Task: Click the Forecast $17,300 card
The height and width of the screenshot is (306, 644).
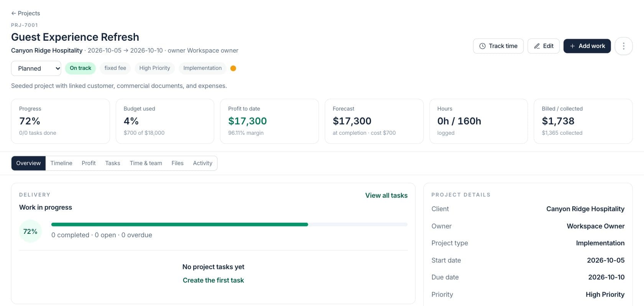Action: 374,121
